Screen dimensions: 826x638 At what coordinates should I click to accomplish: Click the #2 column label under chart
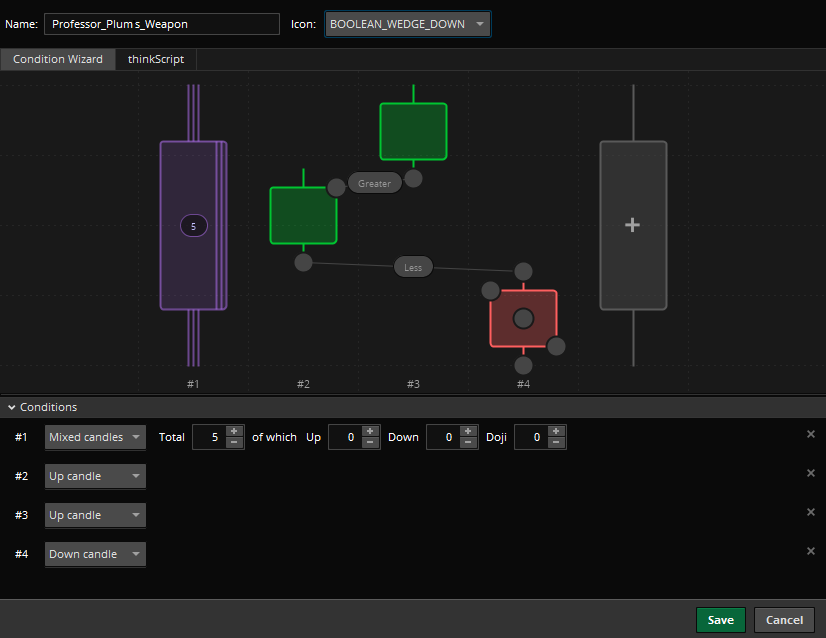[x=303, y=384]
